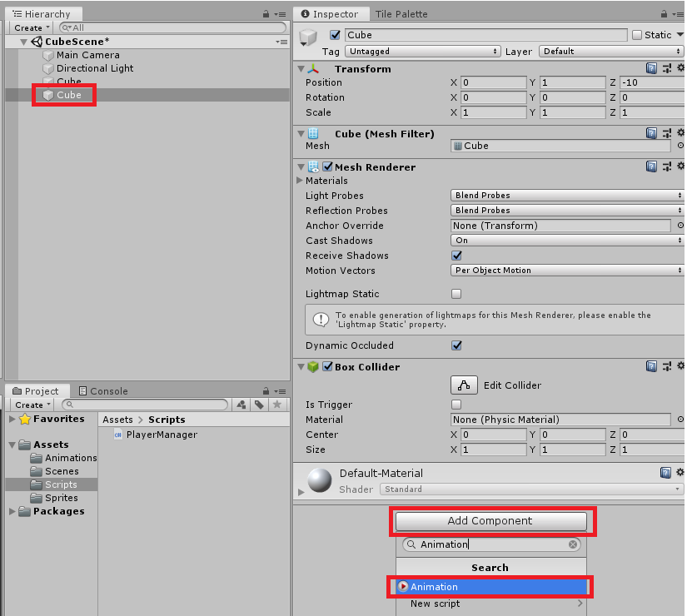The image size is (687, 616).
Task: Open Cast Shadows dropdown
Action: pos(567,240)
